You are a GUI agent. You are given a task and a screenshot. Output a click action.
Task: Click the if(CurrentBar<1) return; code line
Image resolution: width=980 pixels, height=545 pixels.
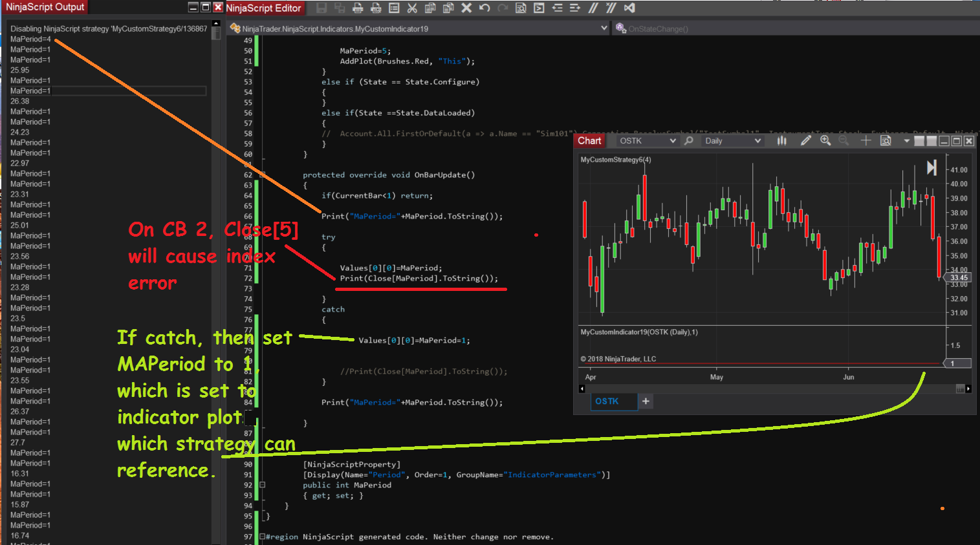(377, 196)
